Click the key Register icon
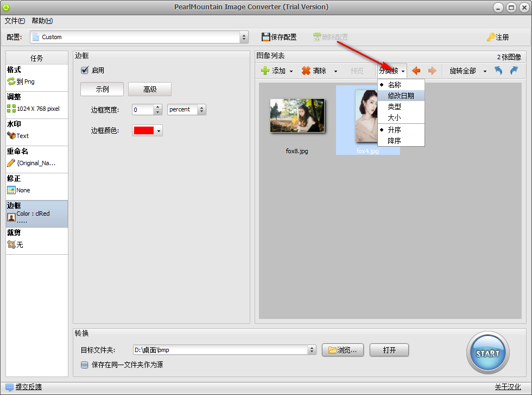The image size is (532, 395). (x=491, y=37)
